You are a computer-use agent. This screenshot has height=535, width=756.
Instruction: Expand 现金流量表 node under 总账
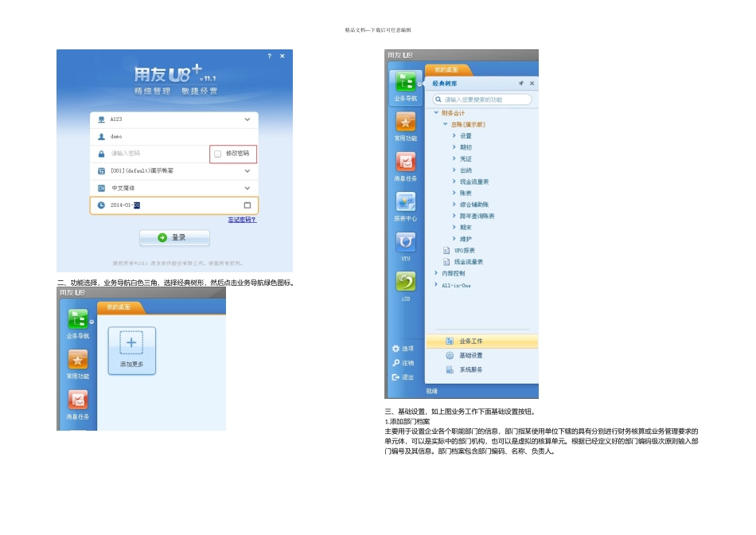(x=454, y=182)
